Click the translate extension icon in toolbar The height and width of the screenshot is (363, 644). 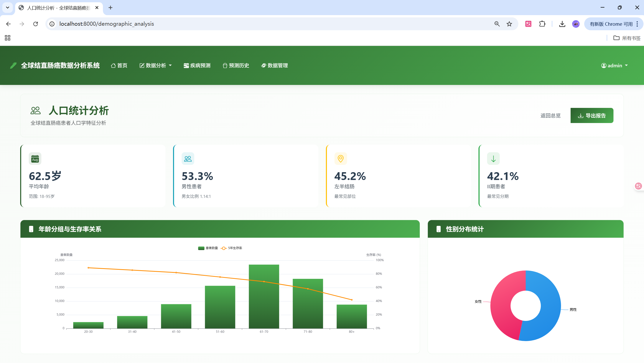pos(528,24)
